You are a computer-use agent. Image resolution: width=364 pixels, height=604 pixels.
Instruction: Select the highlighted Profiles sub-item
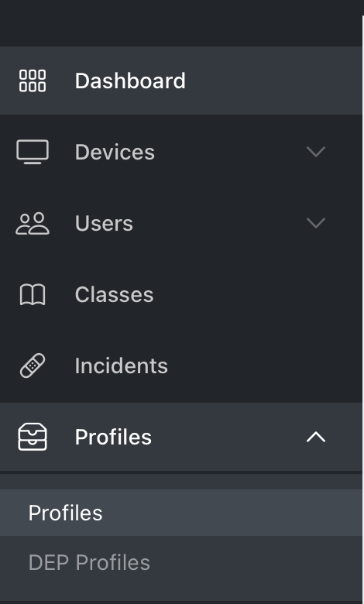tap(181, 513)
